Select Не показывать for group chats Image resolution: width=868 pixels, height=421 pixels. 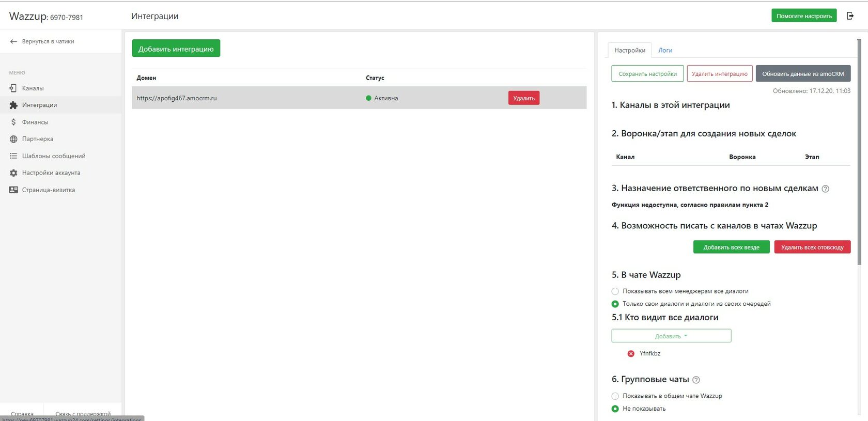click(615, 409)
